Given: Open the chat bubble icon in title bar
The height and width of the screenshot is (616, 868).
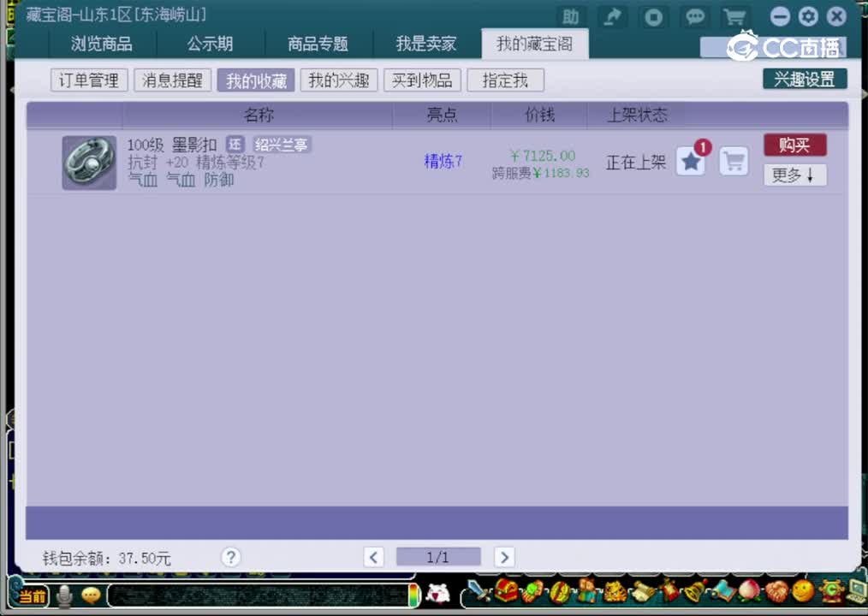Looking at the screenshot, I should [695, 16].
